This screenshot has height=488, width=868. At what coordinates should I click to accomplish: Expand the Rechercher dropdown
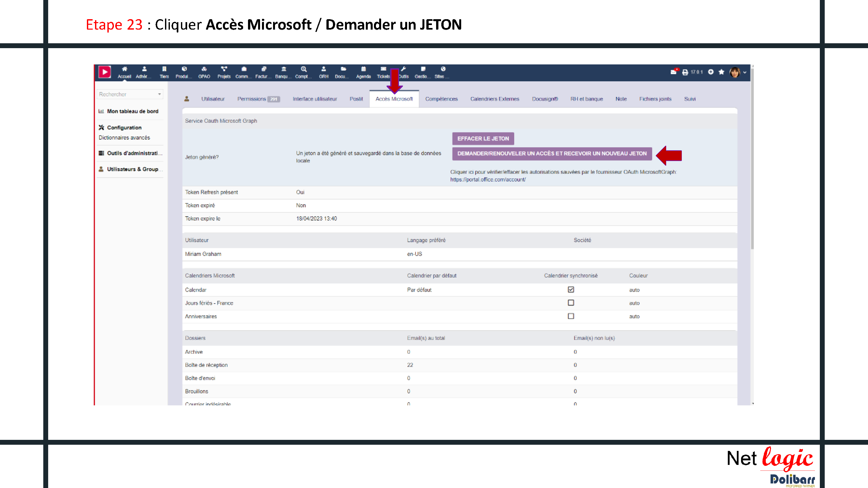click(159, 94)
